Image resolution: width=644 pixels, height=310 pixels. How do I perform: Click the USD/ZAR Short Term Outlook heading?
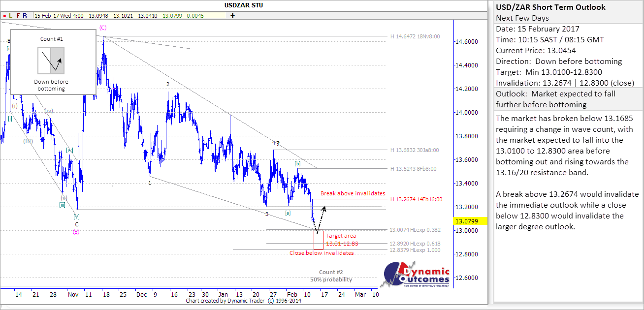551,7
